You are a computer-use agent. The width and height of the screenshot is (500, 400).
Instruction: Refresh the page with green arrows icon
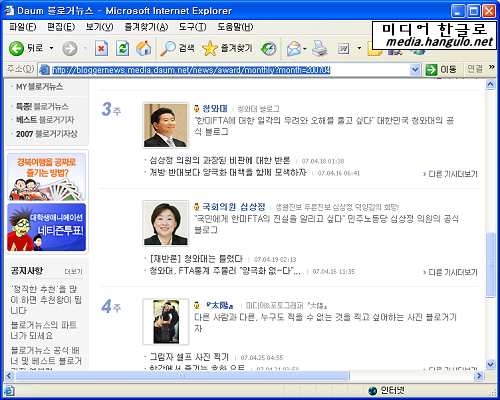click(122, 49)
